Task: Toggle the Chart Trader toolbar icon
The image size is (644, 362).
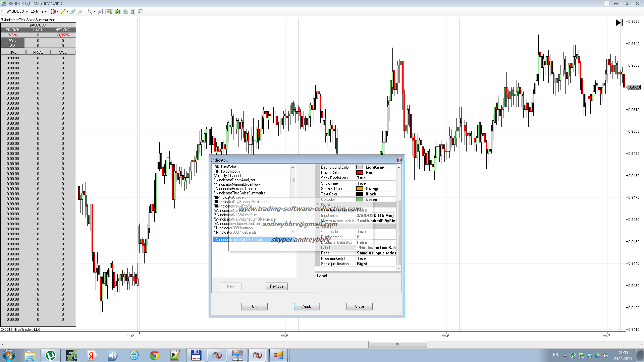Action: (x=110, y=11)
